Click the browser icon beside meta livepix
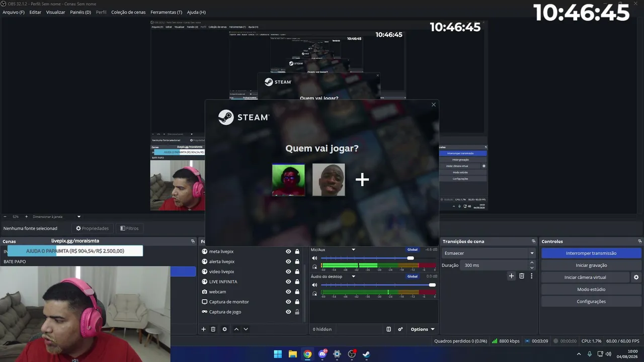The width and height of the screenshot is (644, 362). click(205, 251)
